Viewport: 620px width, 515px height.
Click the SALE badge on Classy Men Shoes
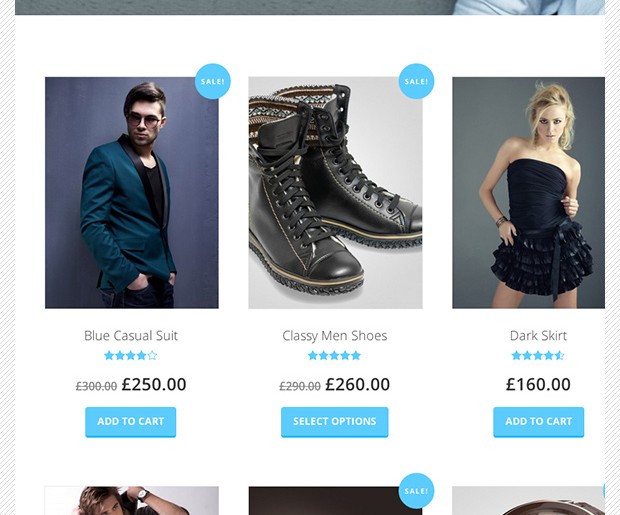416,81
